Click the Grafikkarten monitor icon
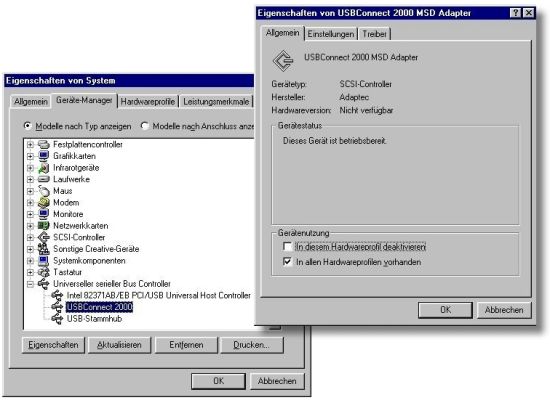The image size is (550, 400). (43, 156)
